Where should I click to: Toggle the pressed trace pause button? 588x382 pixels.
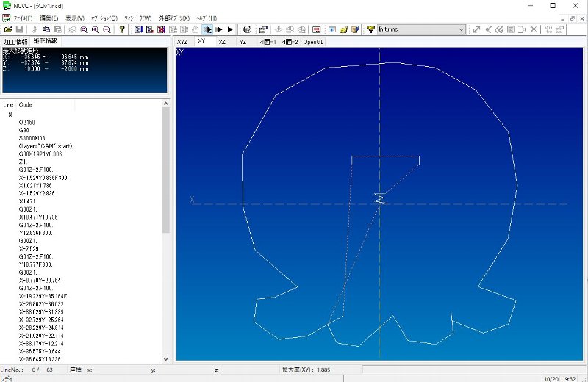tap(208, 29)
